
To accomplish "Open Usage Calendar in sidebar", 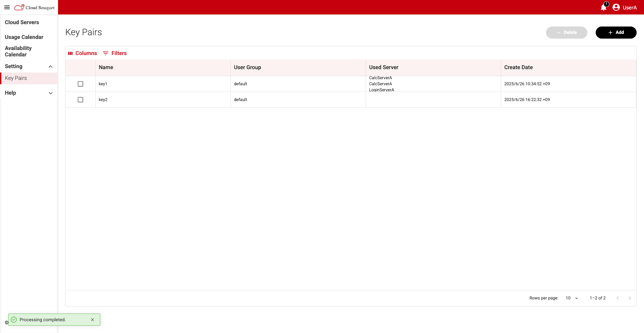I will click(24, 37).
